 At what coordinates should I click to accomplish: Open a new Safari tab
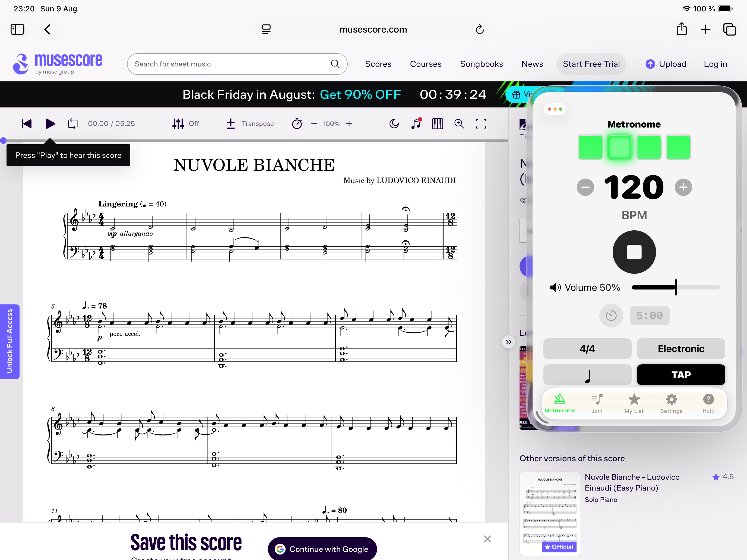click(705, 29)
